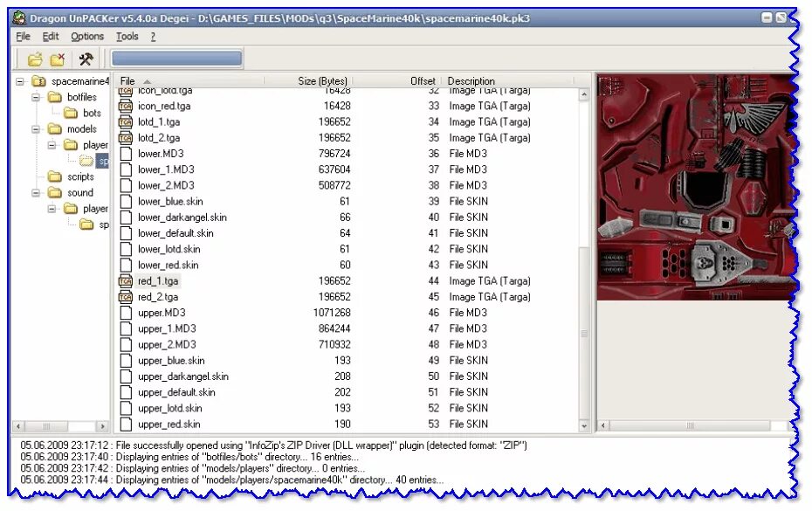Click the file icon beside lower_darkangel.skin

126,218
